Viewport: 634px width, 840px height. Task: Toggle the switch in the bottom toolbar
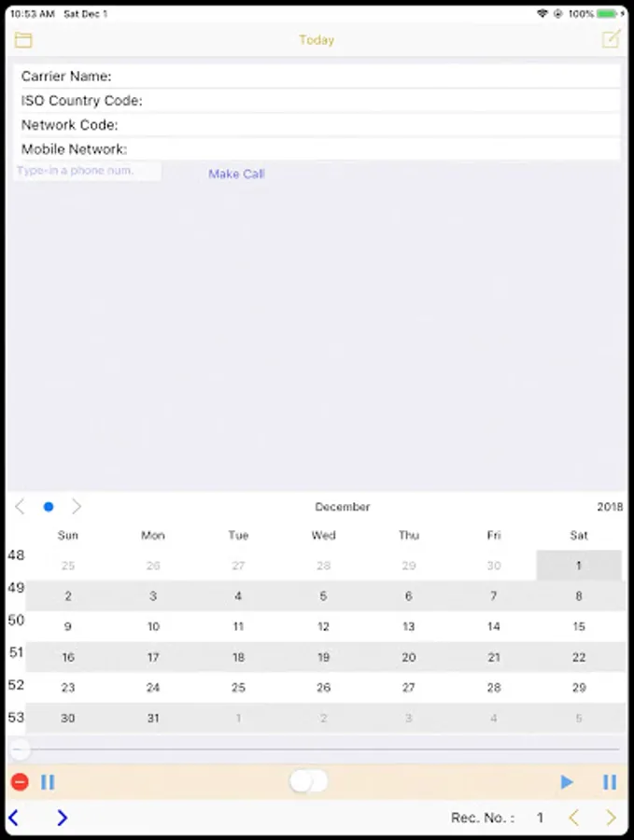308,782
